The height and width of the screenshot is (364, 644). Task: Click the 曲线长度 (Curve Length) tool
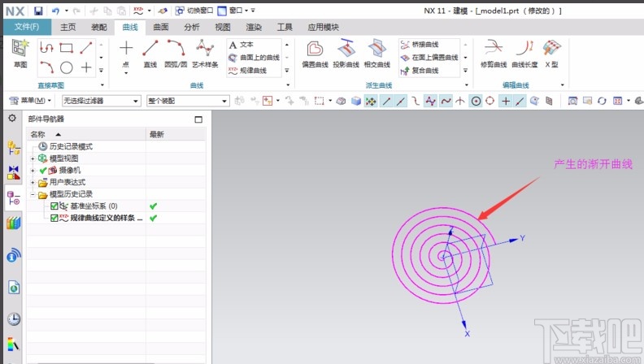click(x=524, y=54)
